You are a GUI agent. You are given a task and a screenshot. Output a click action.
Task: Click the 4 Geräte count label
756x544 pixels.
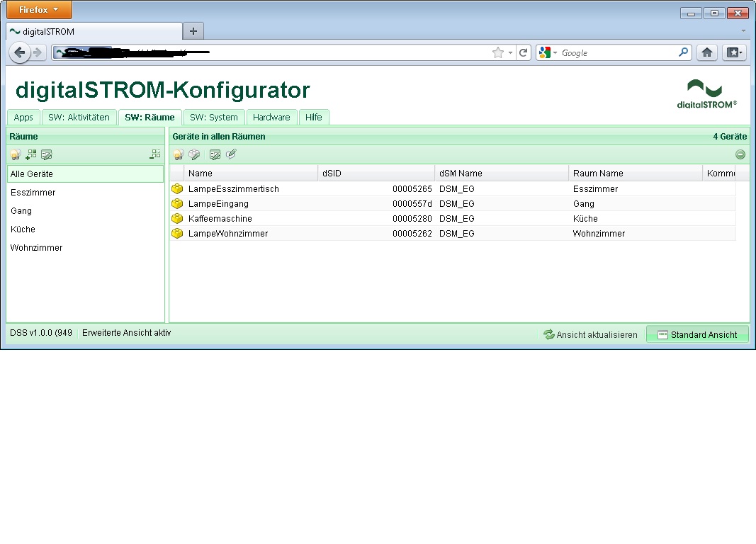pos(730,137)
